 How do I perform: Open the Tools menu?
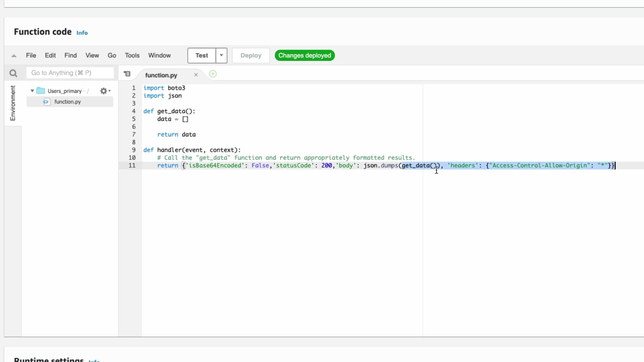coord(132,55)
